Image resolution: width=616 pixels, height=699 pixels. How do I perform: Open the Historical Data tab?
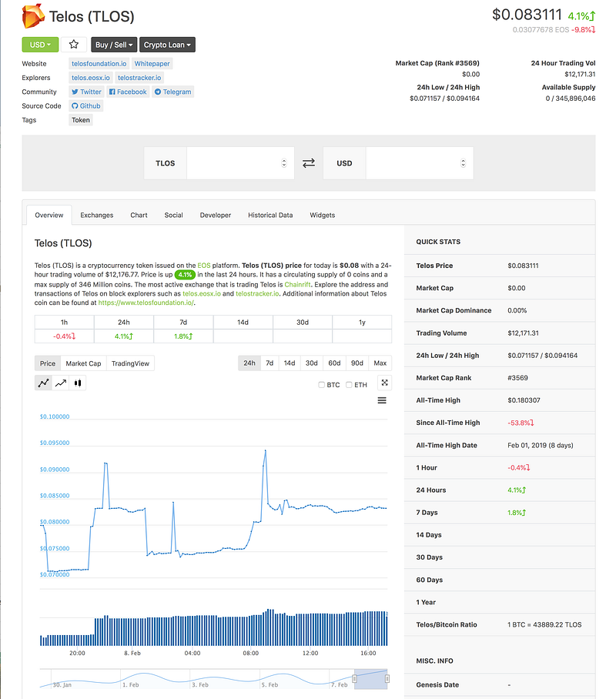[270, 215]
